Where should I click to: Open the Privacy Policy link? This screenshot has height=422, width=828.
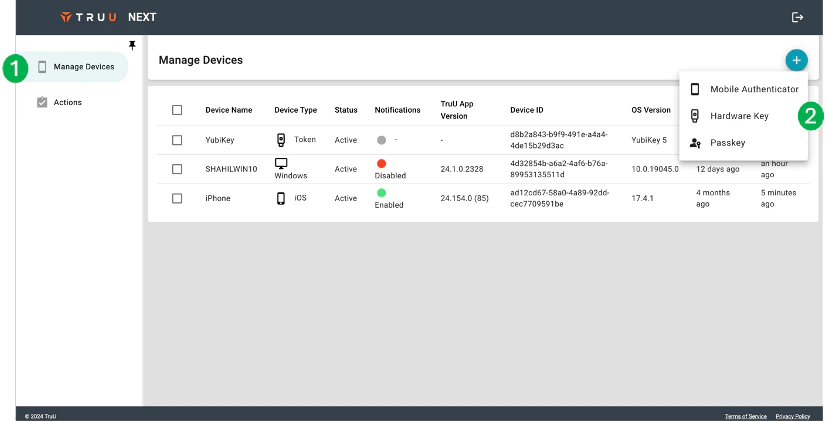pyautogui.click(x=793, y=416)
